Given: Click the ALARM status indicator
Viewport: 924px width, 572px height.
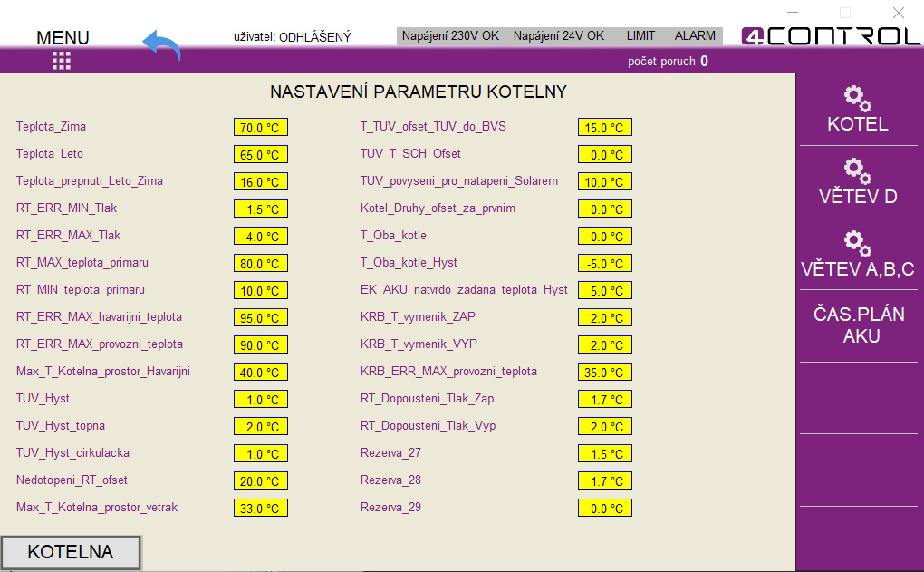Looking at the screenshot, I should click(x=695, y=36).
